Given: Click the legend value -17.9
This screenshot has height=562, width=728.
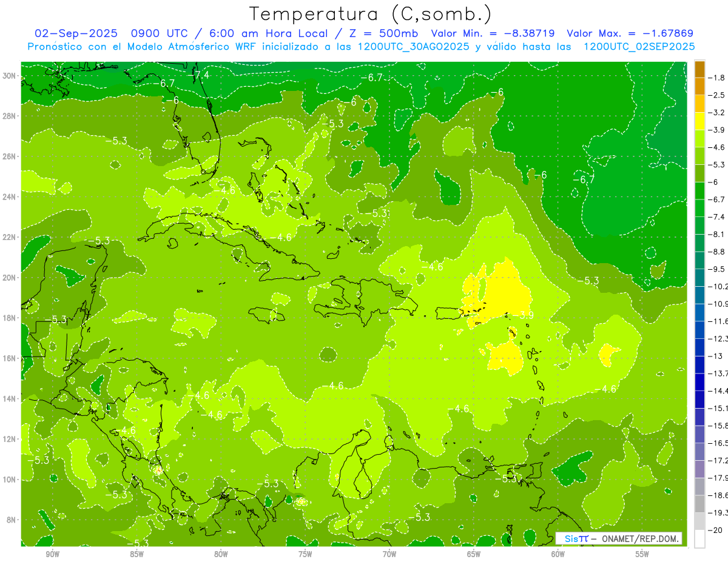Looking at the screenshot, I should [718, 478].
